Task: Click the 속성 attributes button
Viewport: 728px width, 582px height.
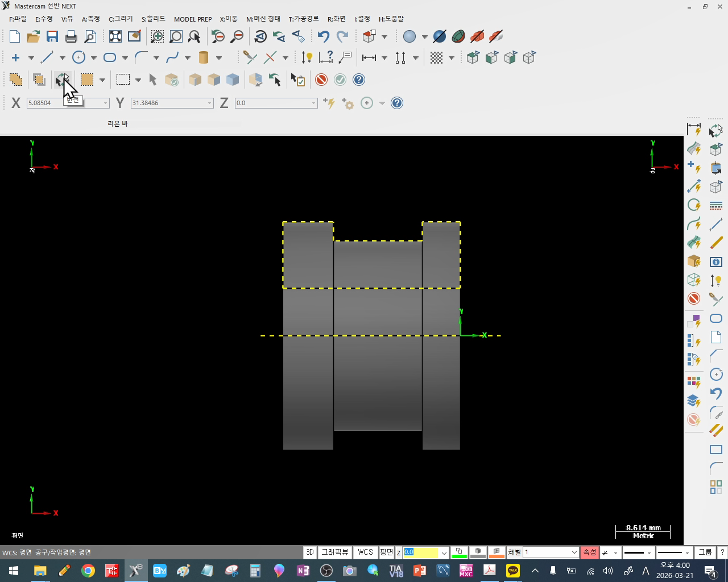Action: tap(590, 552)
